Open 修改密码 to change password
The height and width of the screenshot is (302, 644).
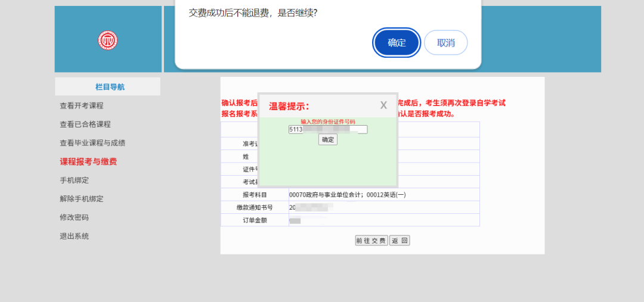74,217
